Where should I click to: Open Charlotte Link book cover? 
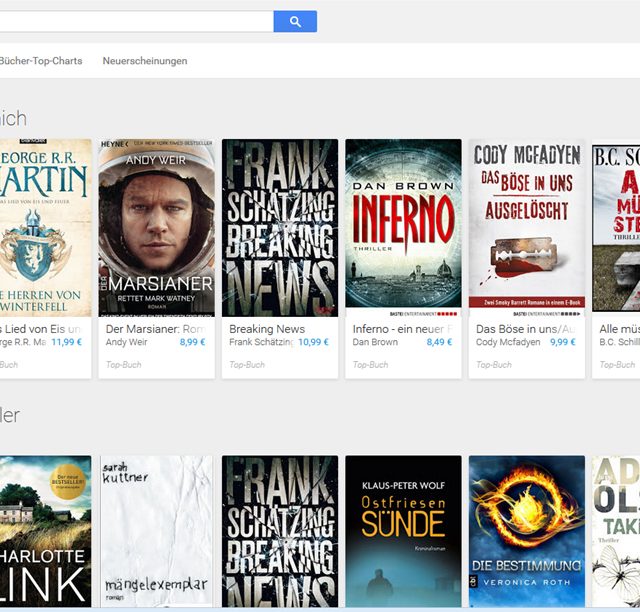pyautogui.click(x=46, y=532)
